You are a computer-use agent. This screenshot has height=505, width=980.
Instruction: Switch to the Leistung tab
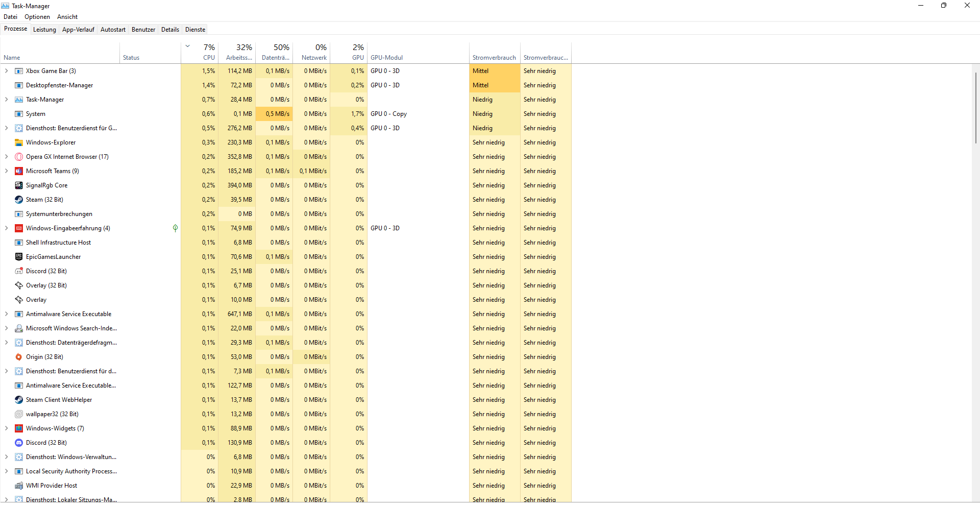(44, 30)
